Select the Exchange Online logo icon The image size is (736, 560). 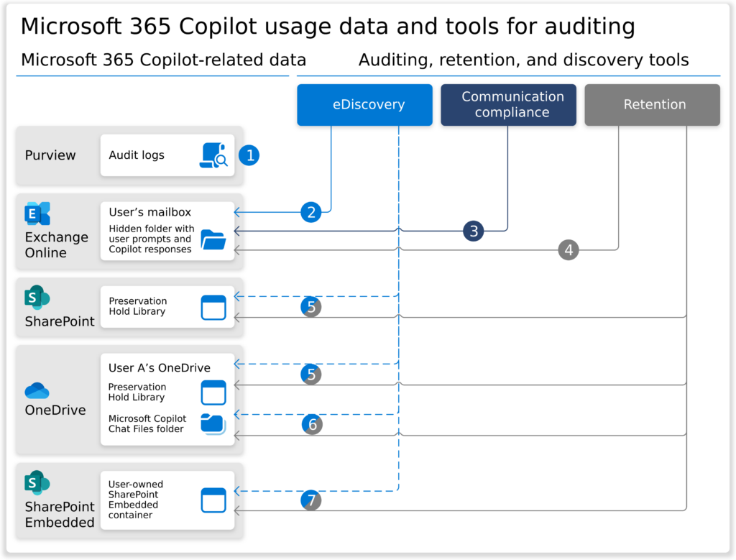coord(37,214)
